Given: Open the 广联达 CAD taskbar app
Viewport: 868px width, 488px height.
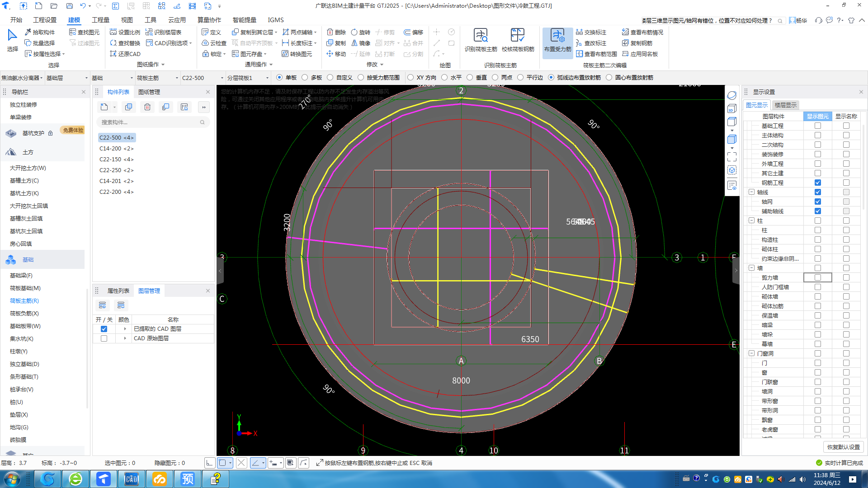Looking at the screenshot, I should (x=131, y=479).
